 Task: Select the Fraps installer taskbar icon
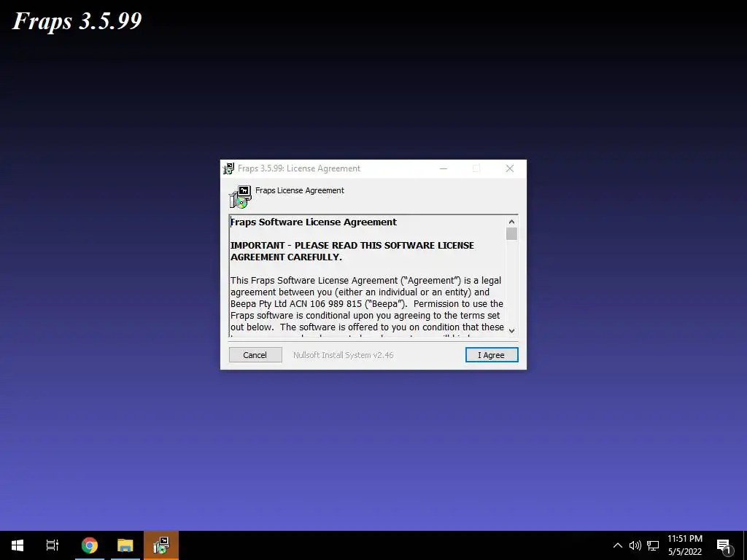pos(161,545)
